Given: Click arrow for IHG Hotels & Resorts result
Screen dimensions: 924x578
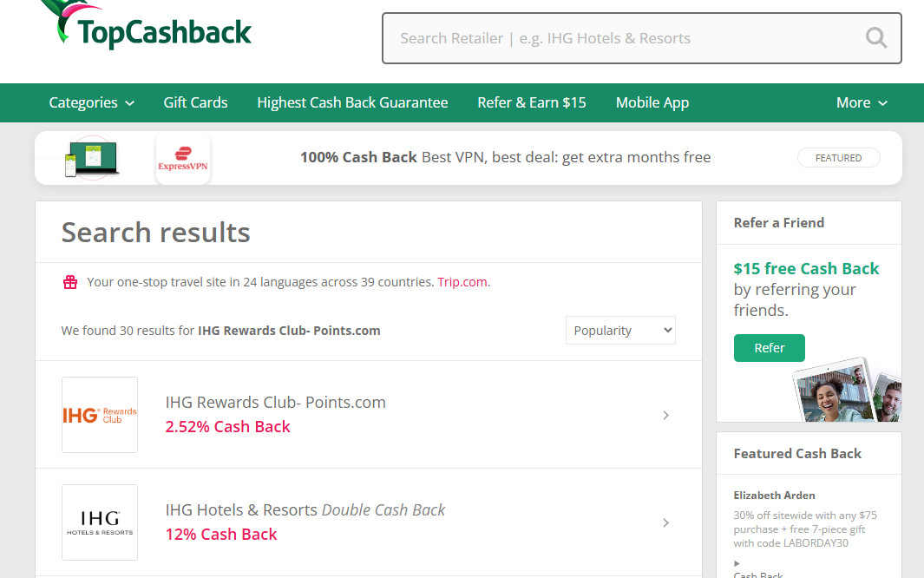Looking at the screenshot, I should click(665, 523).
